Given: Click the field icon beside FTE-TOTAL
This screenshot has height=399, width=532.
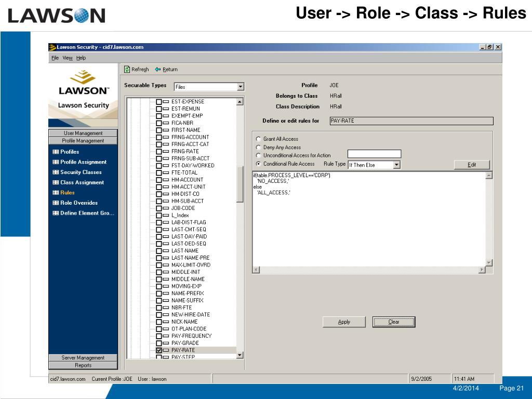Looking at the screenshot, I should [166, 172].
